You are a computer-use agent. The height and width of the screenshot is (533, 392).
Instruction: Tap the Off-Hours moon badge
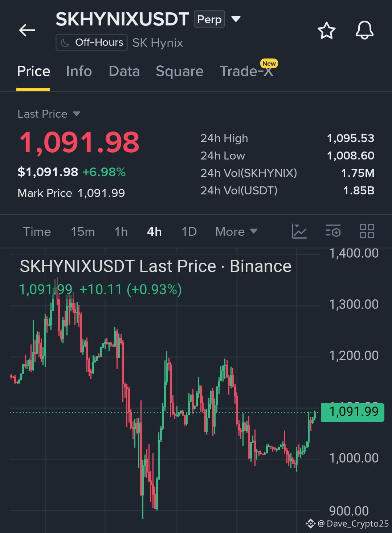(x=91, y=43)
